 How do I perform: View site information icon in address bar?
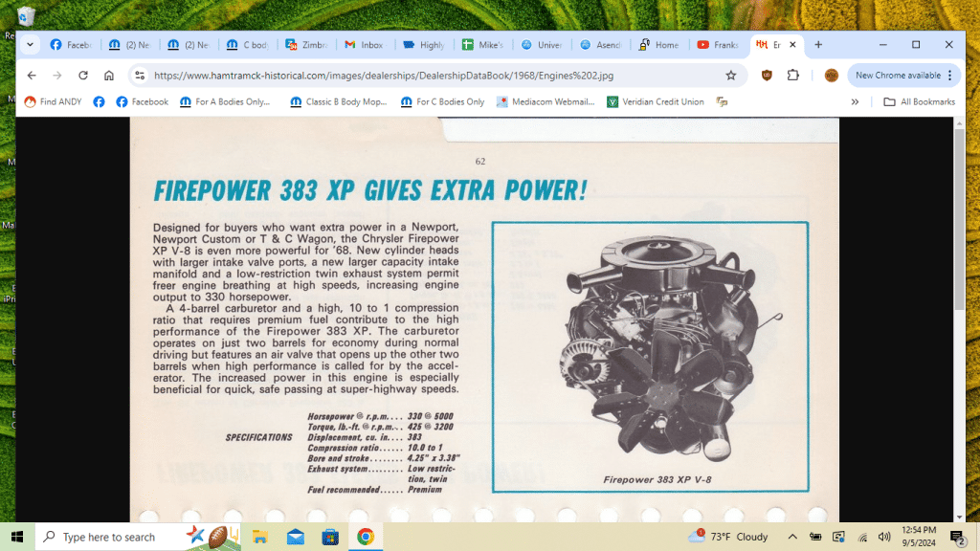pos(140,76)
